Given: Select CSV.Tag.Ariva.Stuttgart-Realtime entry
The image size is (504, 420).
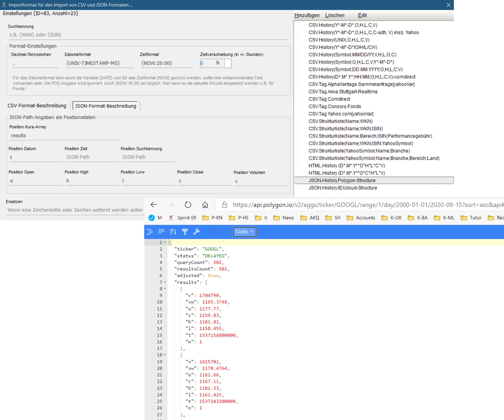Looking at the screenshot, I should pos(343,92).
